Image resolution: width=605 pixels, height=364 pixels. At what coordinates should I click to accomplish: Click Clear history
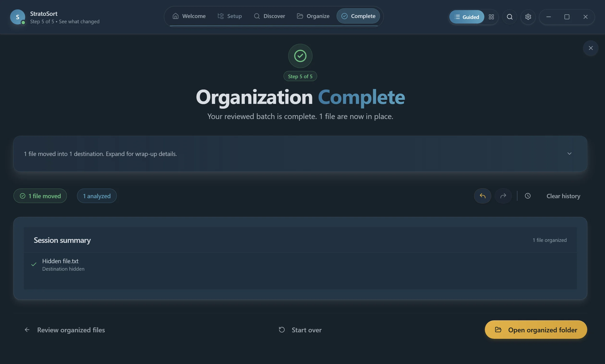pyautogui.click(x=563, y=196)
